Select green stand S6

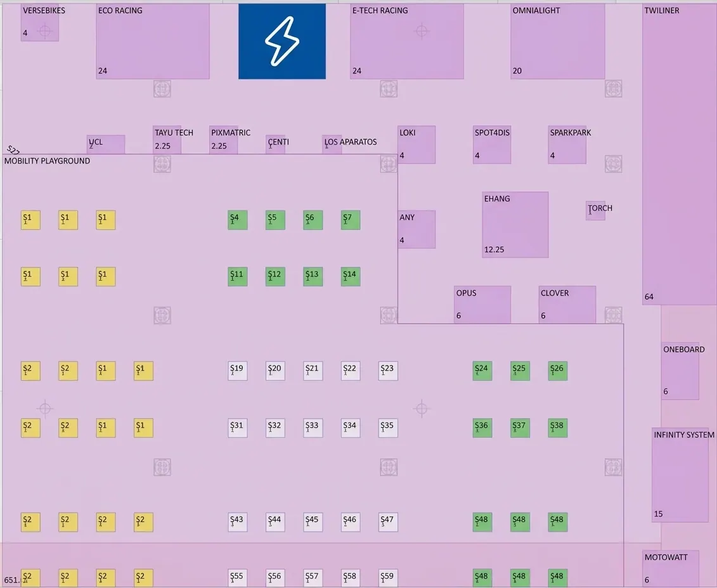313,220
